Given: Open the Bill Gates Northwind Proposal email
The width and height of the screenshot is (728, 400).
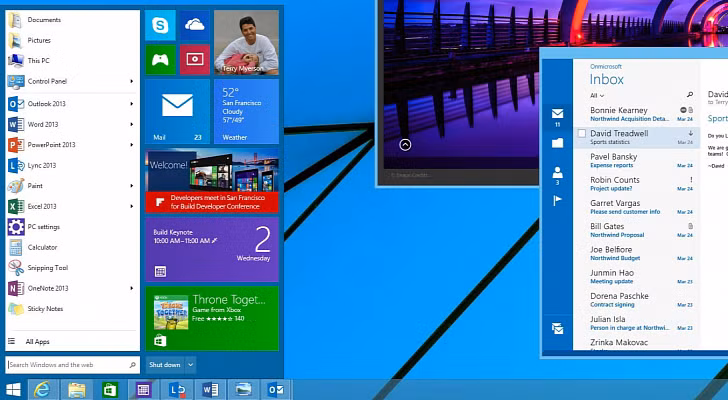Looking at the screenshot, I should [x=637, y=230].
